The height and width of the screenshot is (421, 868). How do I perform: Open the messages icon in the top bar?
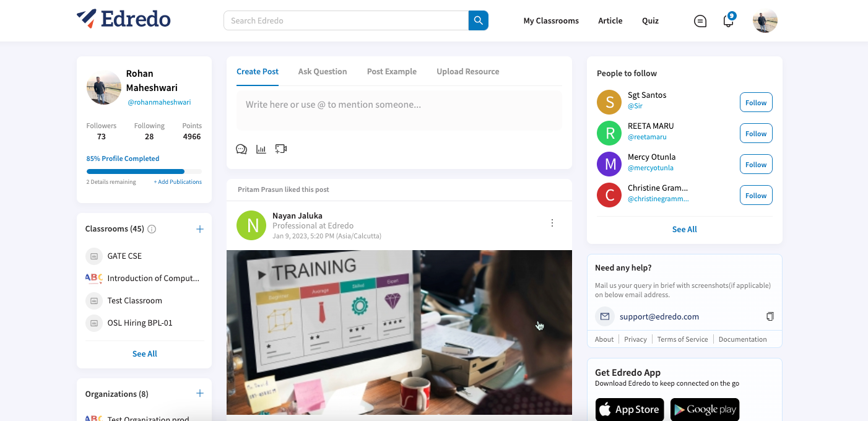(x=700, y=20)
